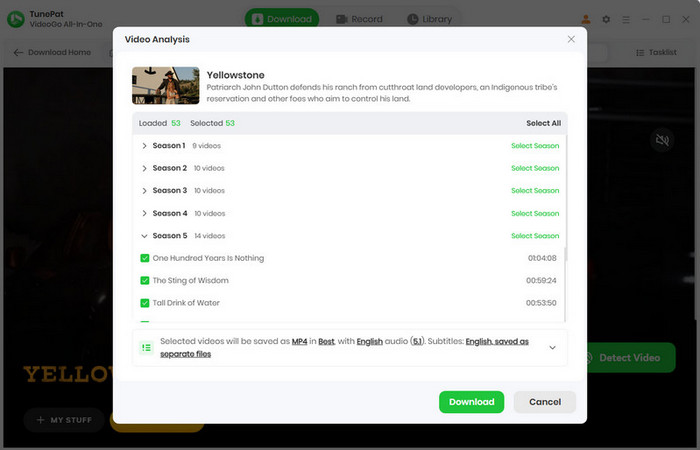Click Select All episodes
Viewport: 700px width, 450px height.
543,123
